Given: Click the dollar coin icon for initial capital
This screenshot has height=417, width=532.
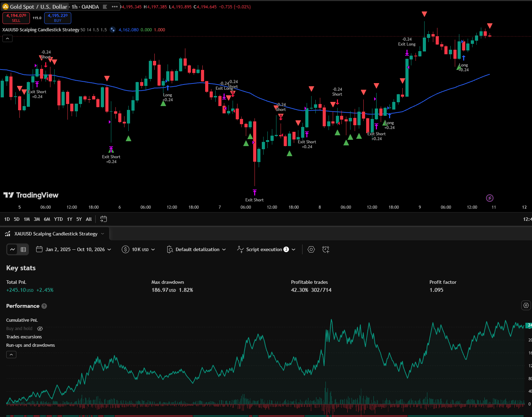Looking at the screenshot, I should pos(126,249).
